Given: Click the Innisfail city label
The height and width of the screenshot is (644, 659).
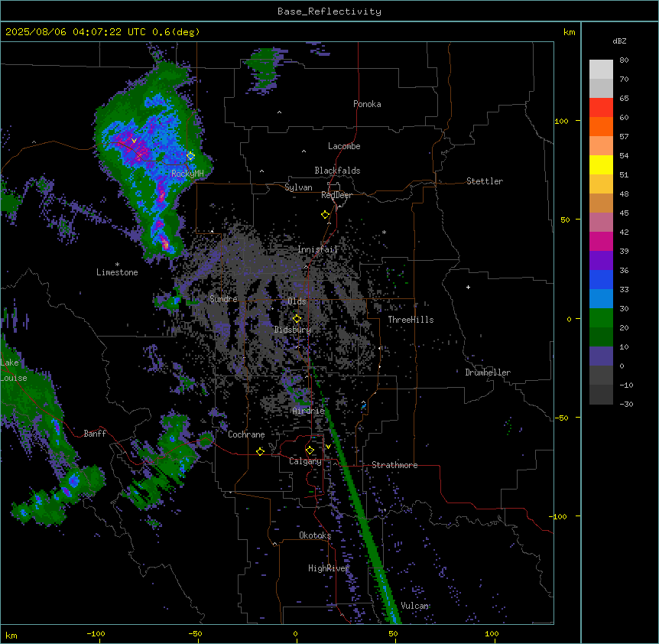Looking at the screenshot, I should (x=318, y=249).
